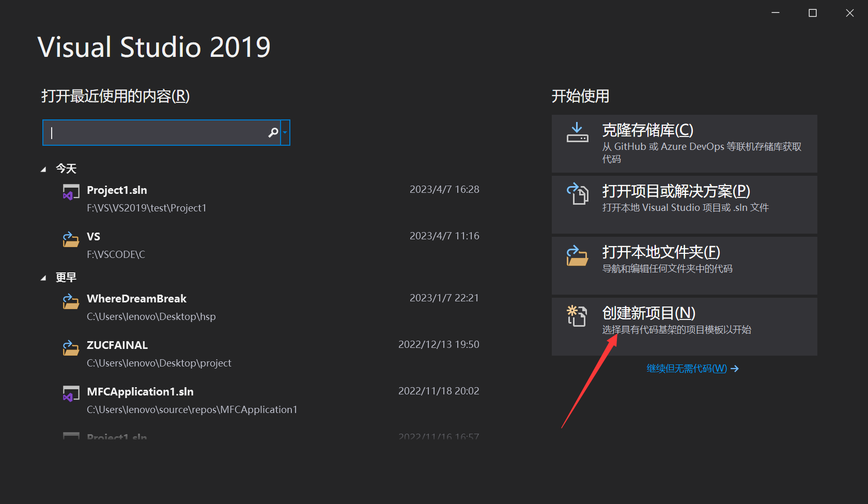Open recent solution Project1.sln from today
The width and height of the screenshot is (868, 504).
pyautogui.click(x=117, y=190)
